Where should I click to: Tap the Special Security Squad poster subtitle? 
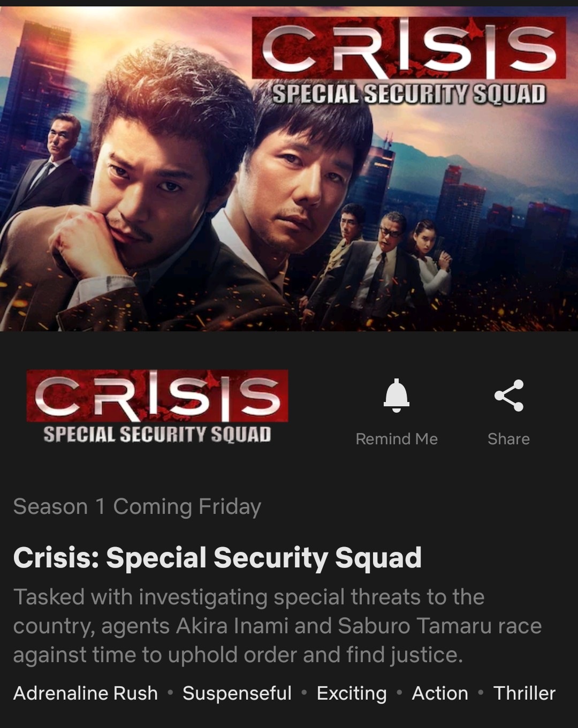click(x=409, y=94)
